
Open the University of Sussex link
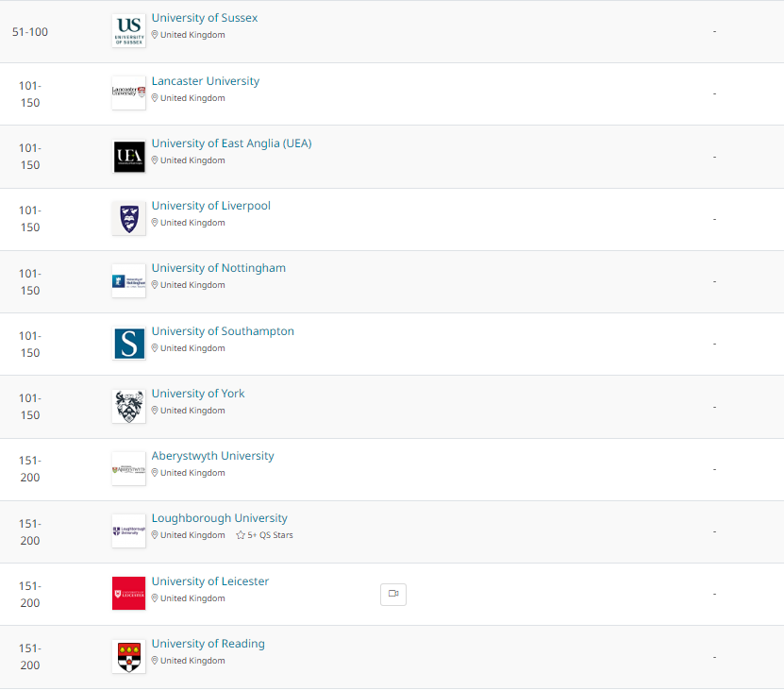205,18
